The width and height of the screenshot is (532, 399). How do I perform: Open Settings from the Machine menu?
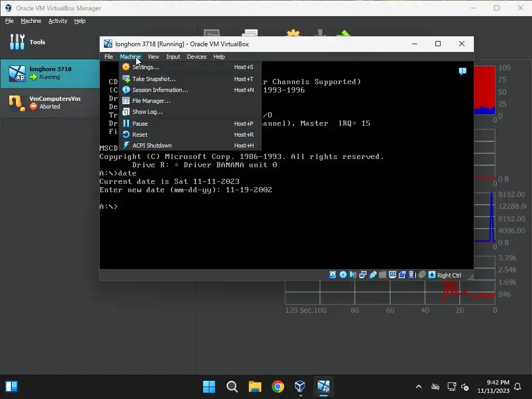pyautogui.click(x=190, y=67)
